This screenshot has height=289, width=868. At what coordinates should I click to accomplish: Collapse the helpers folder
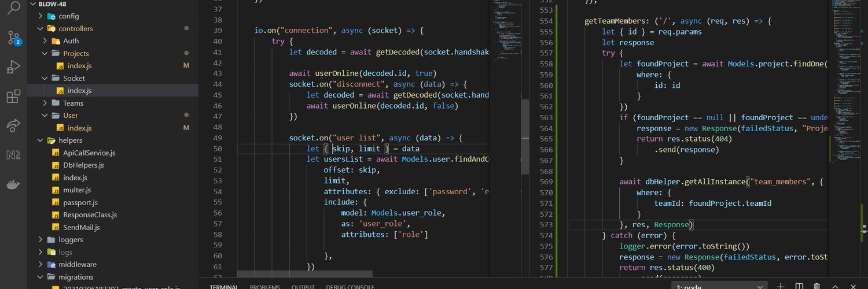pos(41,140)
